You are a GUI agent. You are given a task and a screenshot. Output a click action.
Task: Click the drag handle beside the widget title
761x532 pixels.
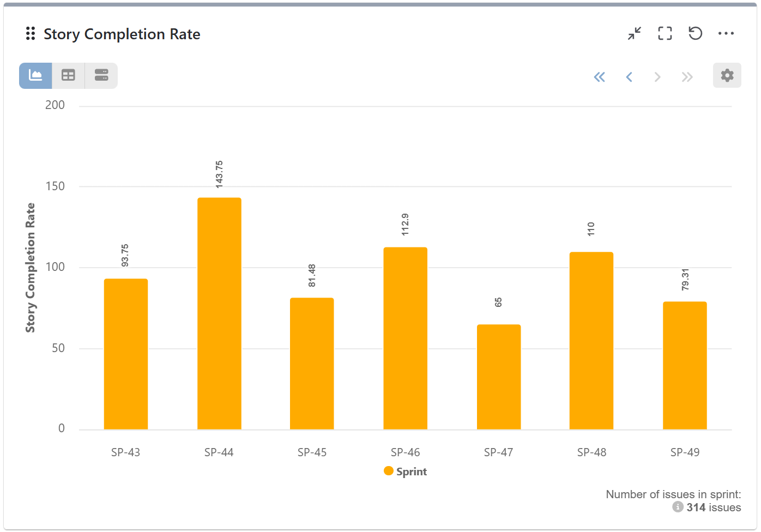coord(31,34)
